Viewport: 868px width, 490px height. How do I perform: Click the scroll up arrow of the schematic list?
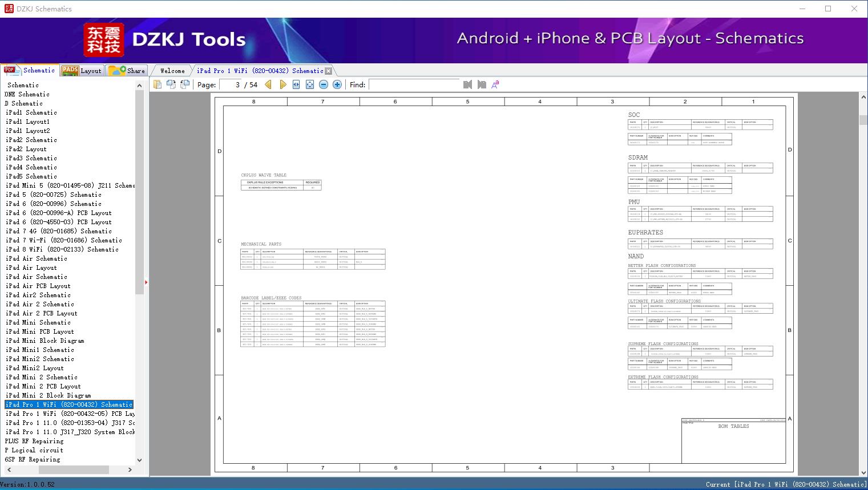tap(139, 86)
